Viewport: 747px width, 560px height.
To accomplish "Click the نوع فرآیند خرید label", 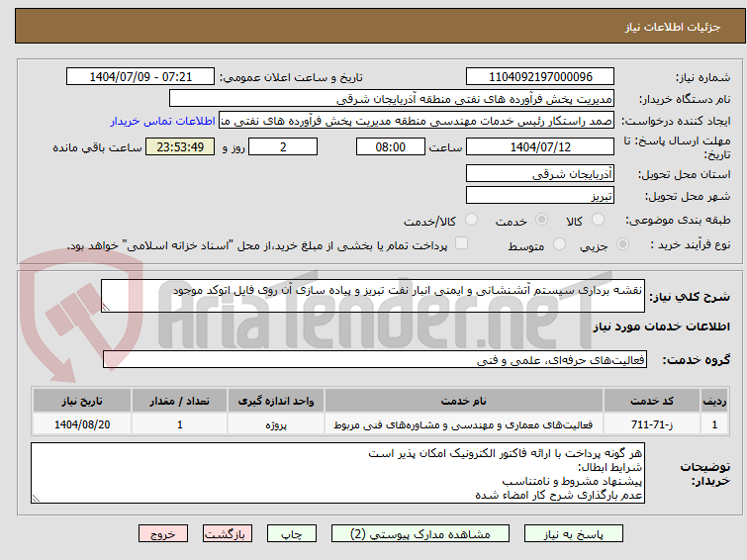I will tap(691, 245).
